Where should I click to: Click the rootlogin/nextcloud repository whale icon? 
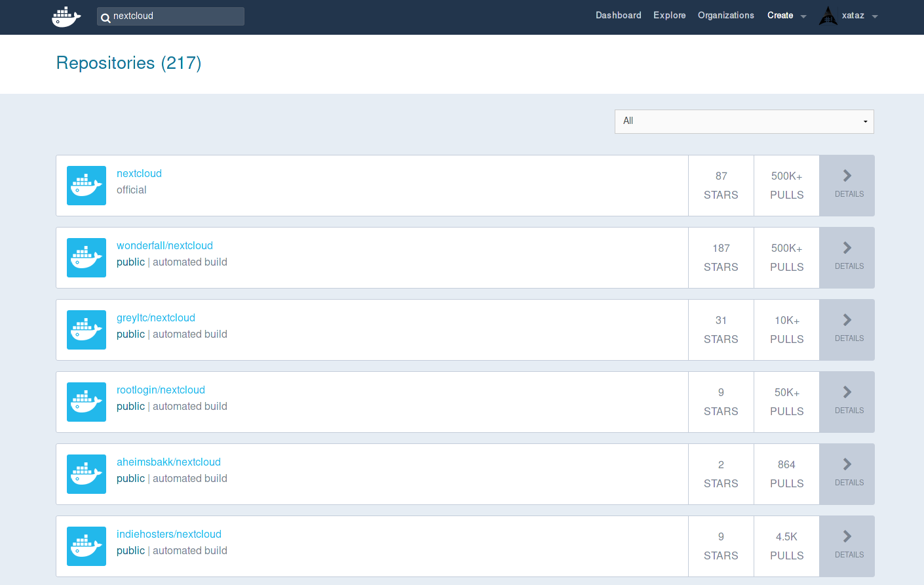point(87,402)
